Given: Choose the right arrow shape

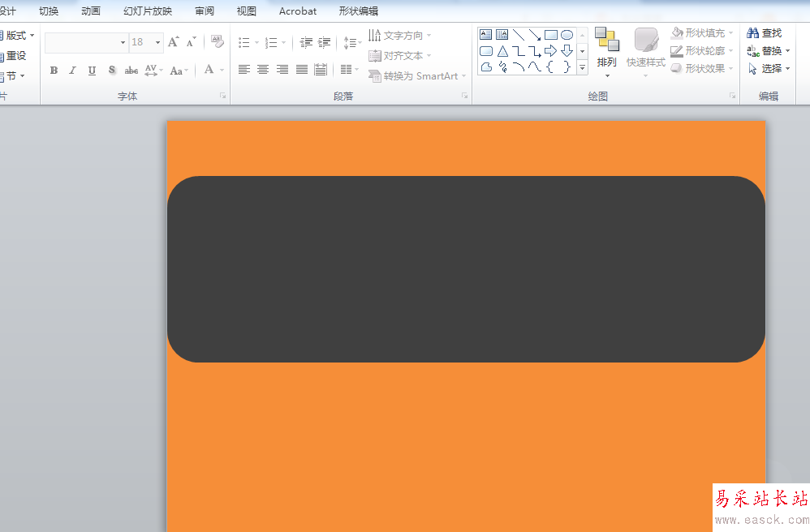Looking at the screenshot, I should coord(550,51).
